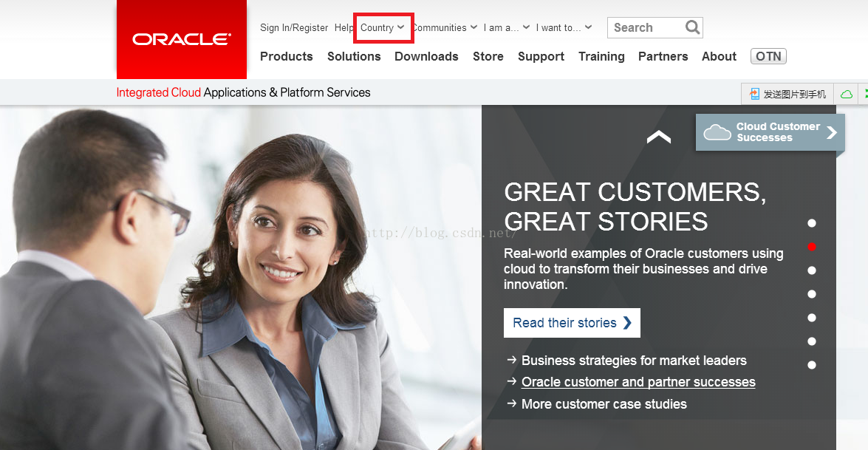This screenshot has width=868, height=450.
Task: Select the third carousel indicator dot
Action: (x=812, y=270)
